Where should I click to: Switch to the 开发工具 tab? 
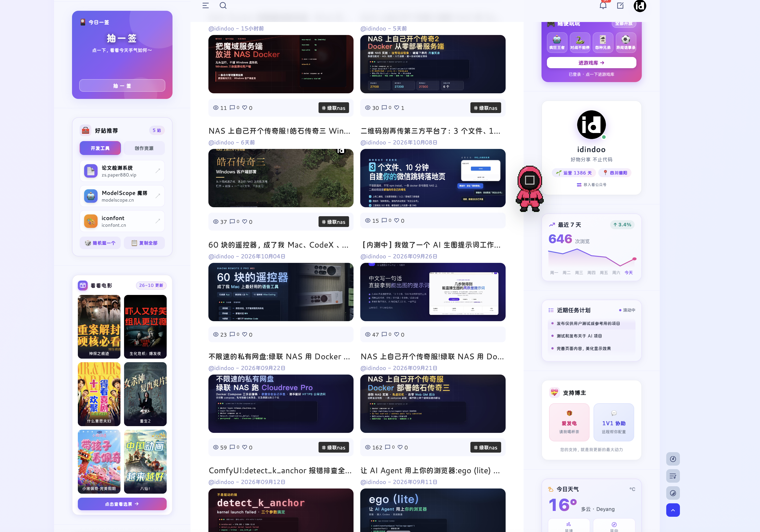tap(100, 148)
